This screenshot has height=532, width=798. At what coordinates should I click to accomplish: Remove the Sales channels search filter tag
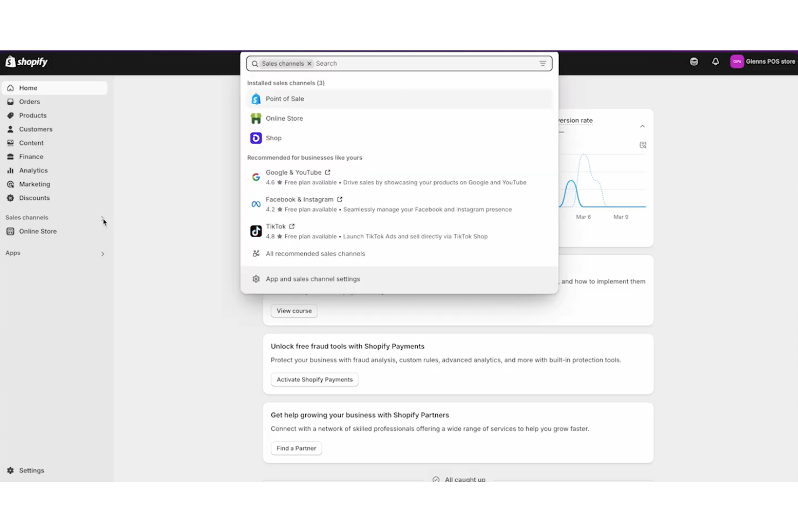click(309, 64)
